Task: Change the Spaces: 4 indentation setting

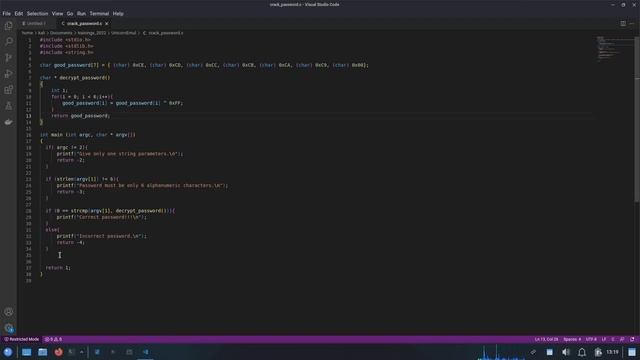Action: [x=572, y=339]
